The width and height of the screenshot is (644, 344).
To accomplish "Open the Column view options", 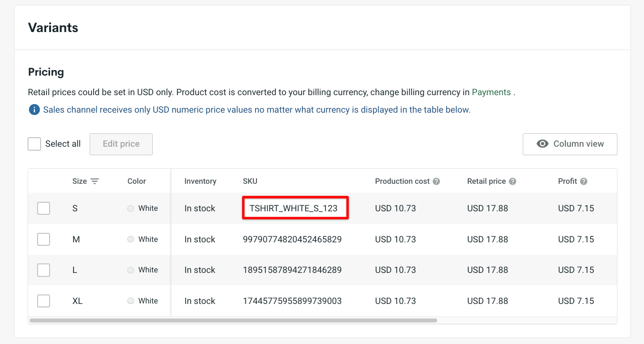I will 570,144.
